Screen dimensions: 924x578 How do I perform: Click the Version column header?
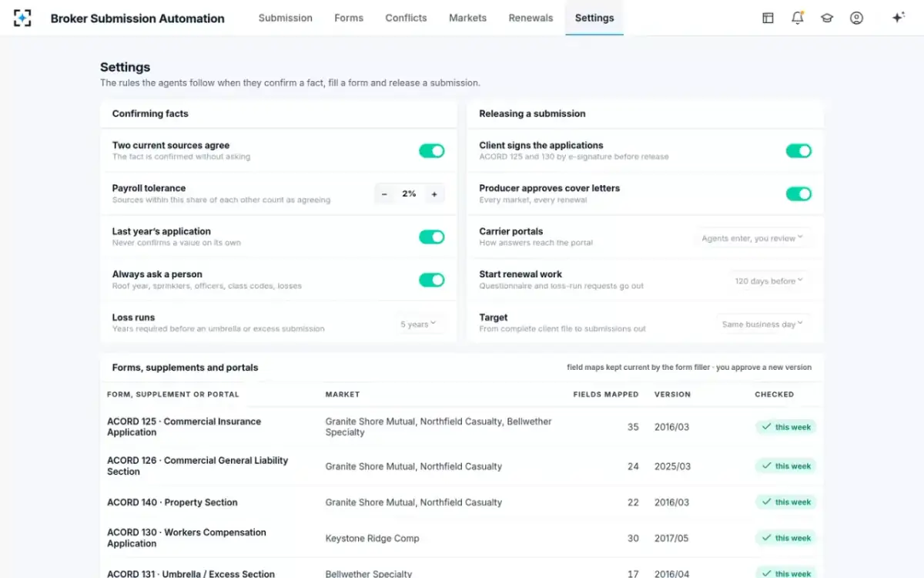coord(672,394)
